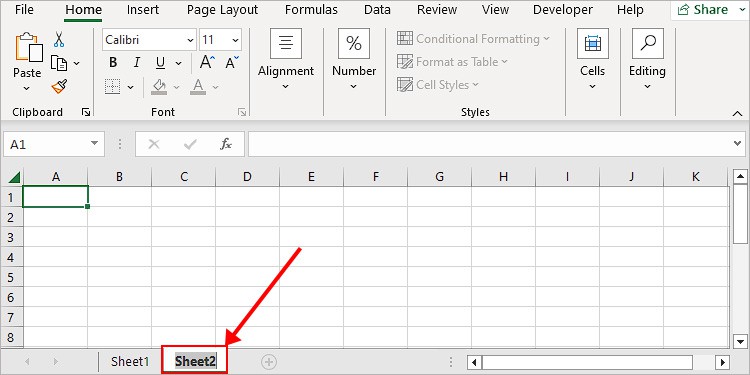Open the Alignment group icon

pos(286,44)
